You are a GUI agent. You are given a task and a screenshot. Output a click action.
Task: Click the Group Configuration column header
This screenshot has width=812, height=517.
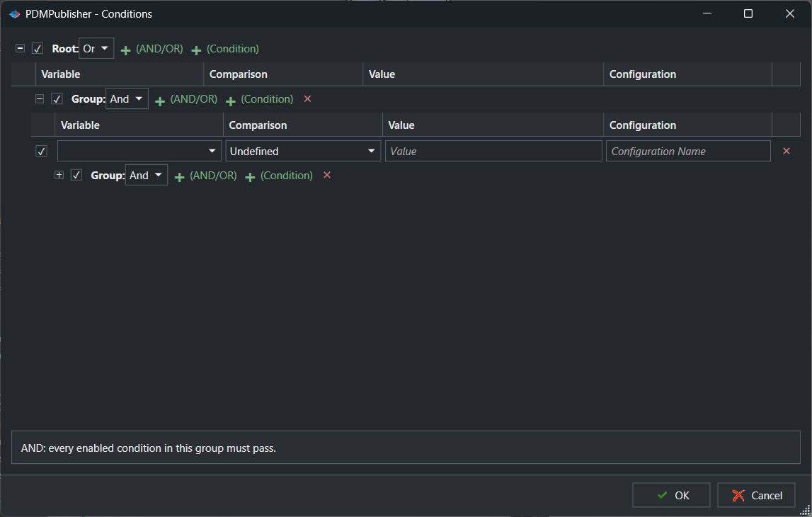[687, 125]
